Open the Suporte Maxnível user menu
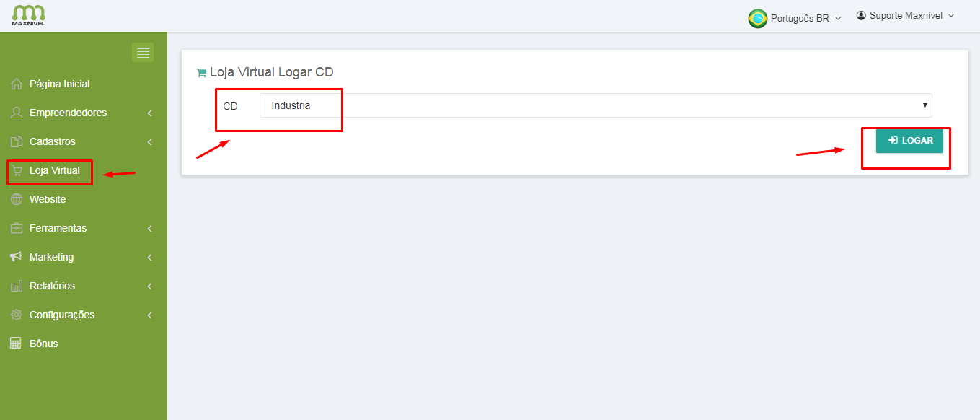This screenshot has height=420, width=980. coord(905,15)
